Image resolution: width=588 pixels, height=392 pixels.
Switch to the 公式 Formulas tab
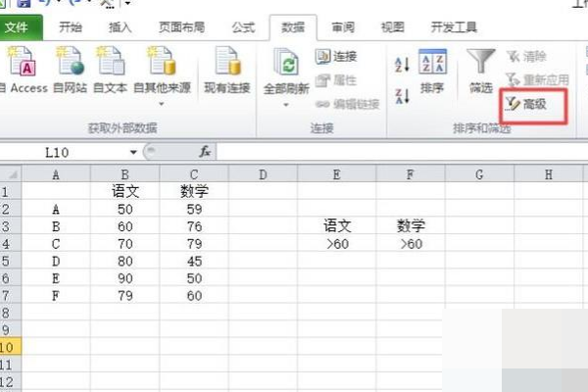[x=243, y=27]
